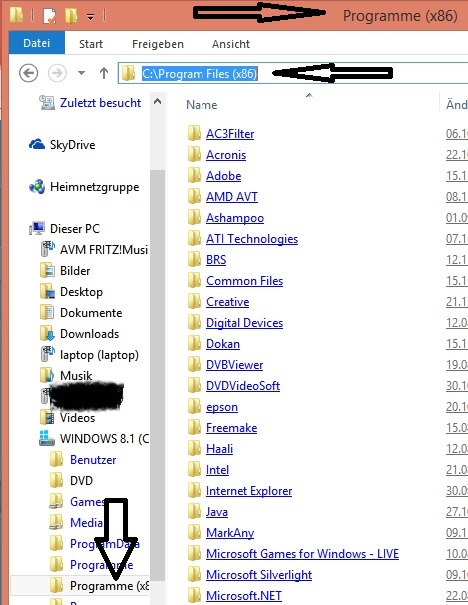The width and height of the screenshot is (468, 605).
Task: Open the Ashampoo folder
Action: click(x=235, y=218)
